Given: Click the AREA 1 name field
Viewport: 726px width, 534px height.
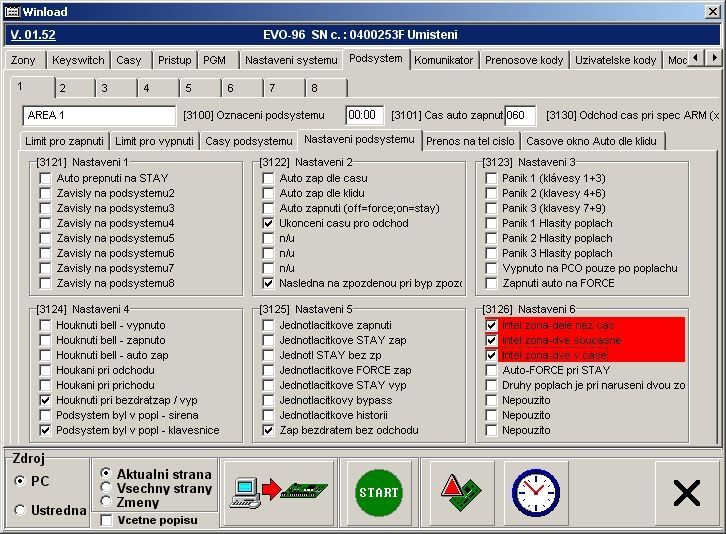Looking at the screenshot, I should [98, 116].
